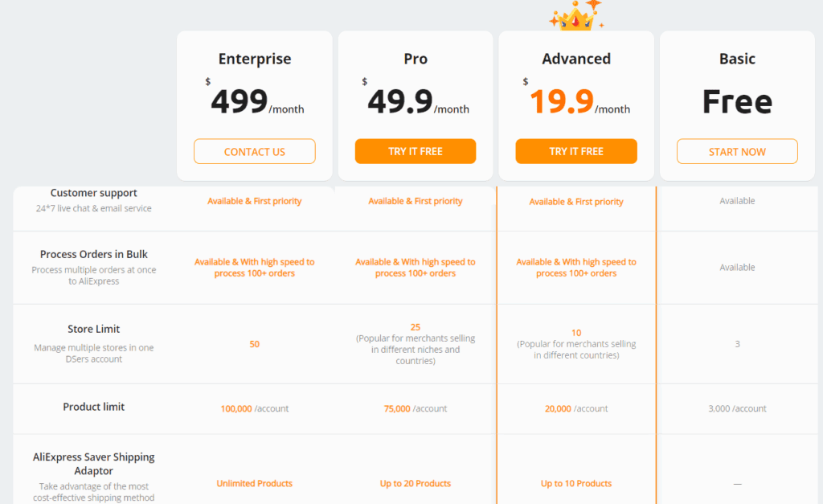Screen dimensions: 823x504
Task: Click the CONTACT US button for Enterprise
Action: pyautogui.click(x=255, y=151)
